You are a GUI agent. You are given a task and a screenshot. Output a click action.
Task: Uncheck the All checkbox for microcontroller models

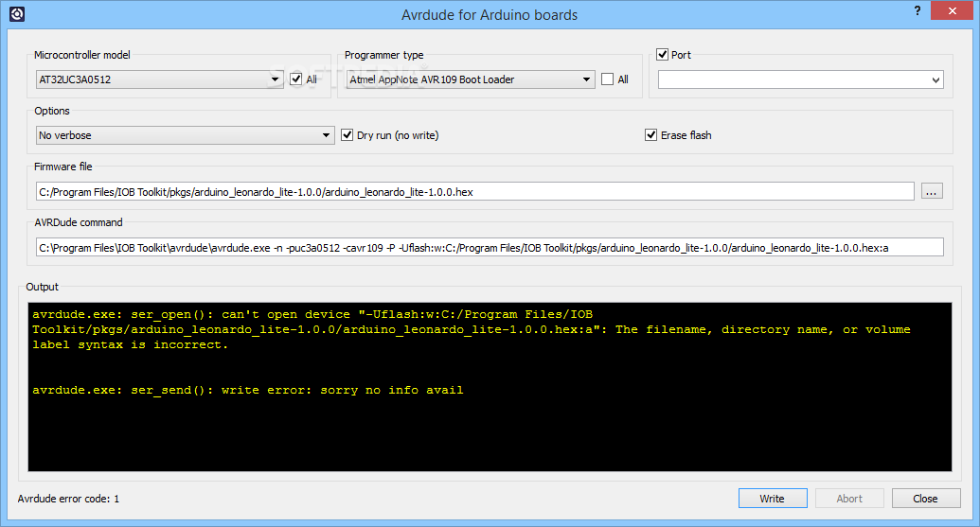[x=296, y=79]
